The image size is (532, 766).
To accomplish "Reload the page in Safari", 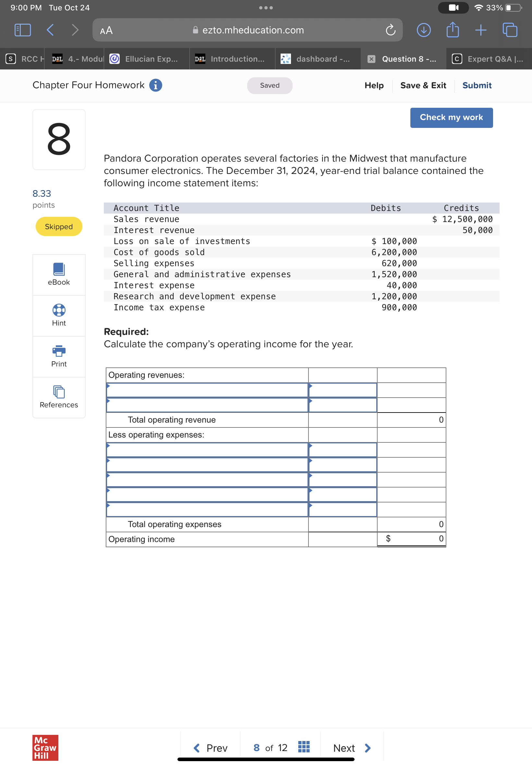I will [390, 30].
